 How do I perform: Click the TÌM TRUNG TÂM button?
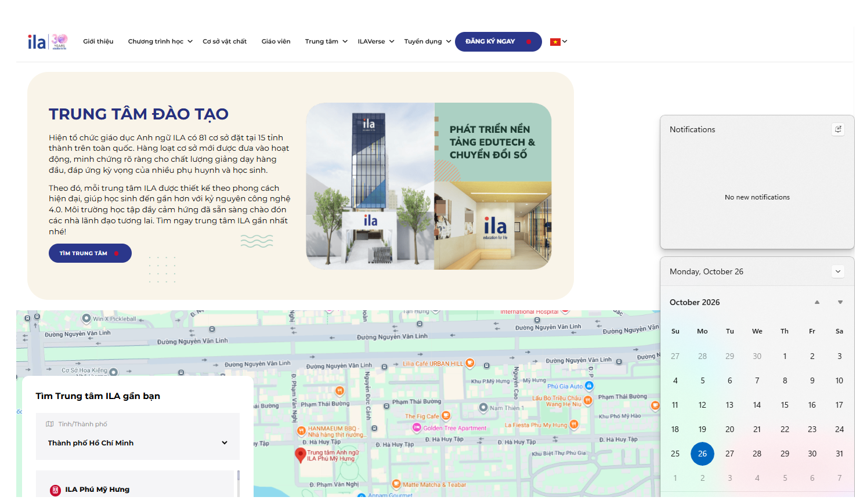90,253
